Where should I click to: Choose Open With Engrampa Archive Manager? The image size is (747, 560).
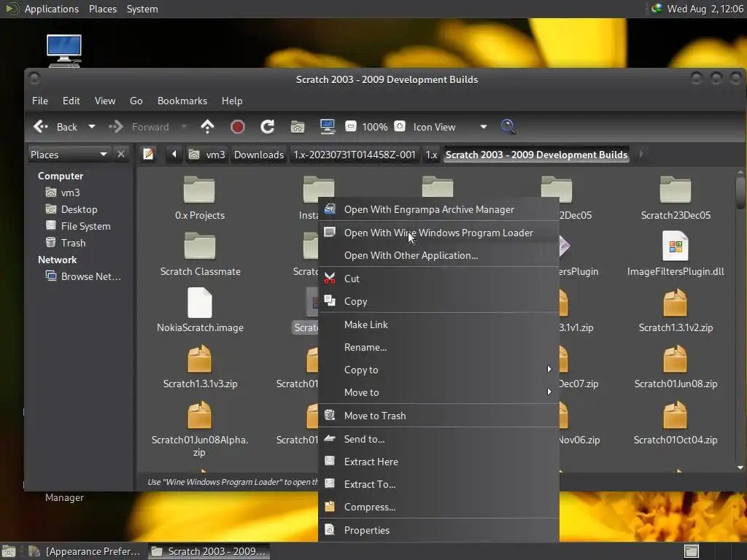tap(438, 209)
